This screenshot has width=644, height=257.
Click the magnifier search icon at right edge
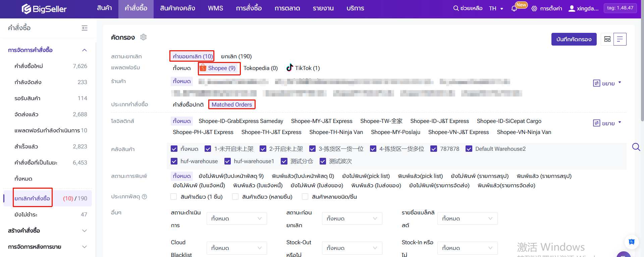click(x=636, y=147)
